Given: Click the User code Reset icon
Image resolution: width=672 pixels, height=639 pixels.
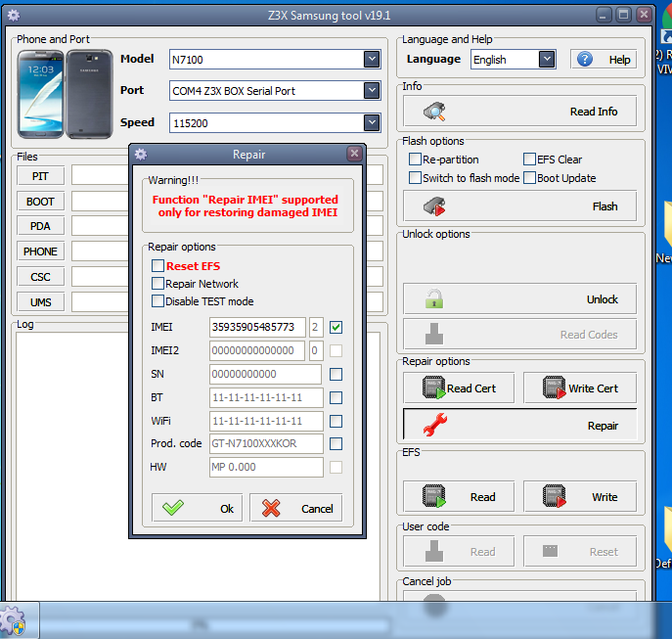Looking at the screenshot, I should click(551, 551).
